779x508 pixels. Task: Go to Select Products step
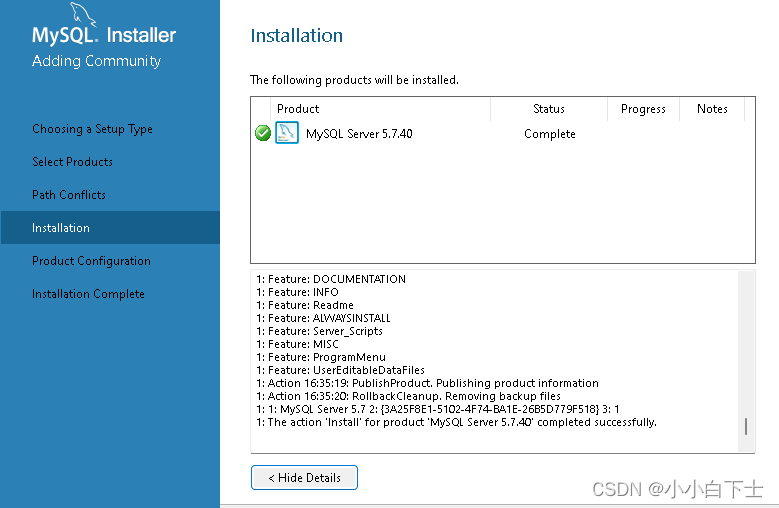73,162
